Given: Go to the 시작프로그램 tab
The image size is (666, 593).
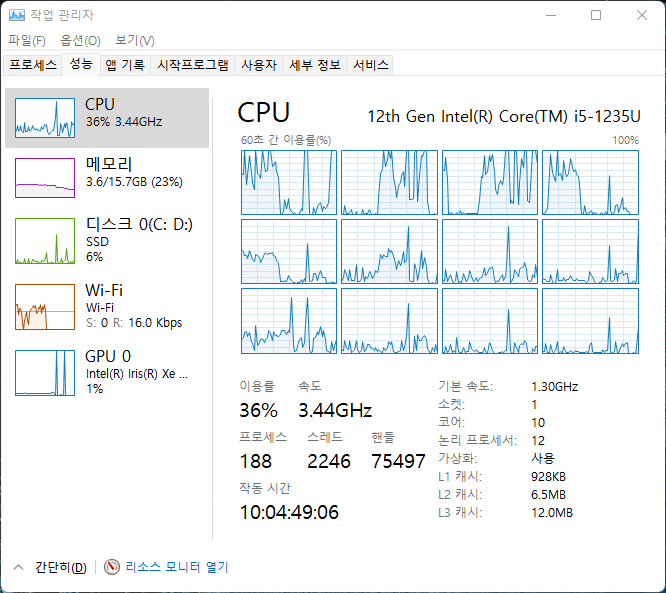Looking at the screenshot, I should (x=193, y=65).
